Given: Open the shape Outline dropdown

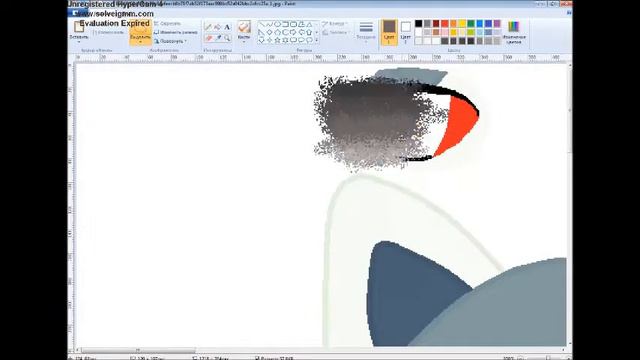Looking at the screenshot, I should tap(335, 24).
